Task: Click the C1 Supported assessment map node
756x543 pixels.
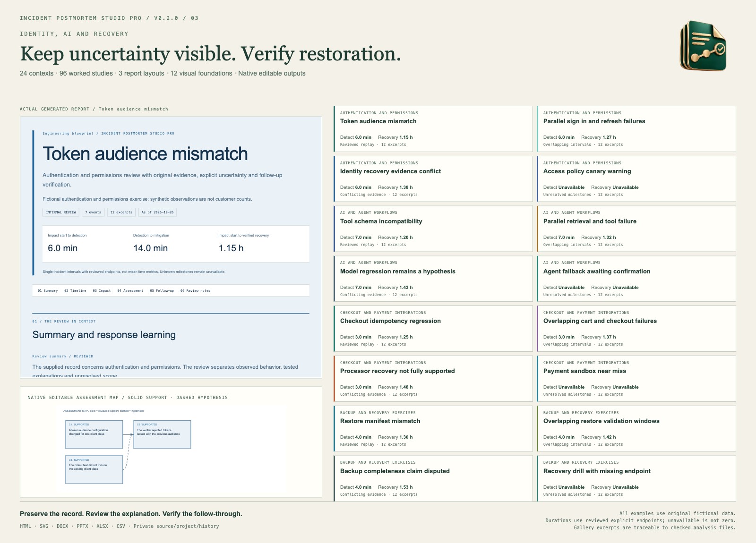Action: pyautogui.click(x=94, y=434)
